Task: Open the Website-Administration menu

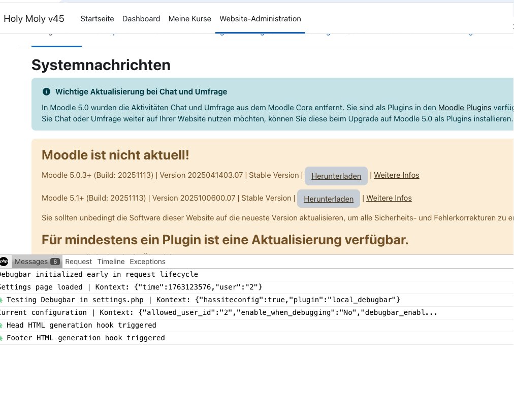Action: pos(260,19)
